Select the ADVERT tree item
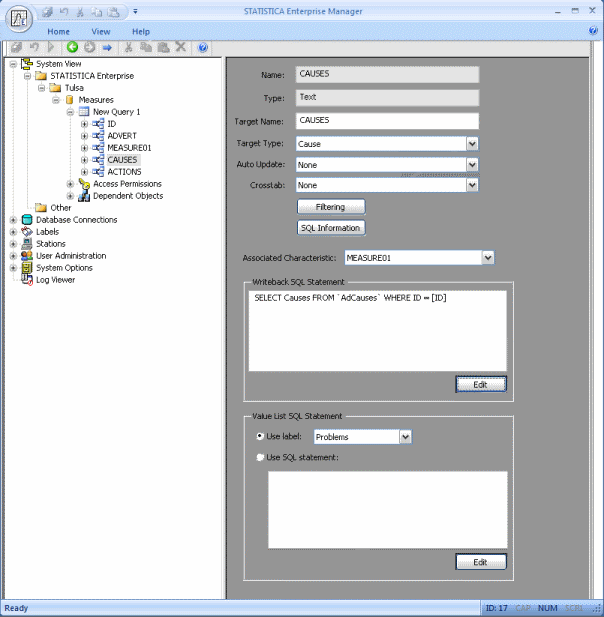The image size is (604, 617). pyautogui.click(x=122, y=136)
